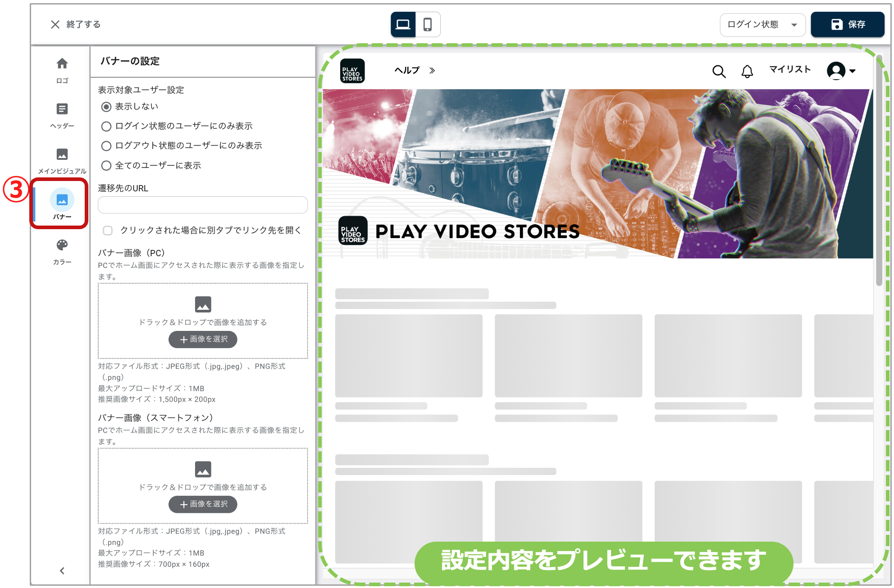
Task: Open the ロゴ (logo) settings home icon
Action: [62, 63]
